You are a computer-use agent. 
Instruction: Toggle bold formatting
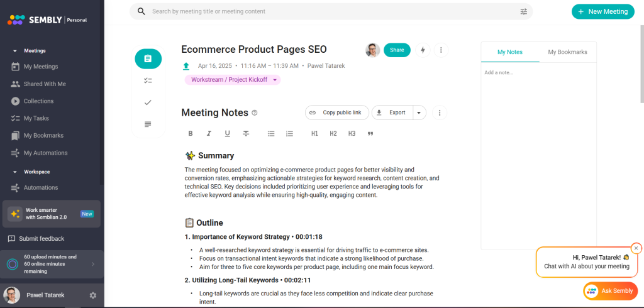tap(191, 133)
